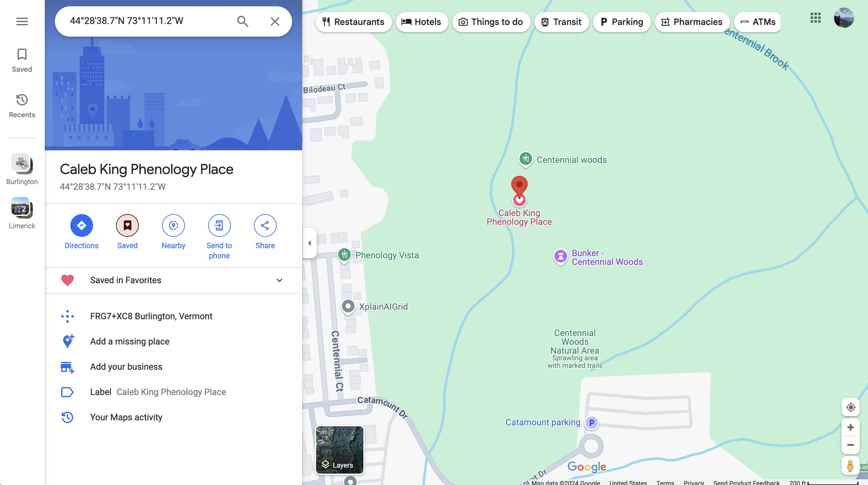868x485 pixels.
Task: Collapse the side panel arrow
Action: 309,243
